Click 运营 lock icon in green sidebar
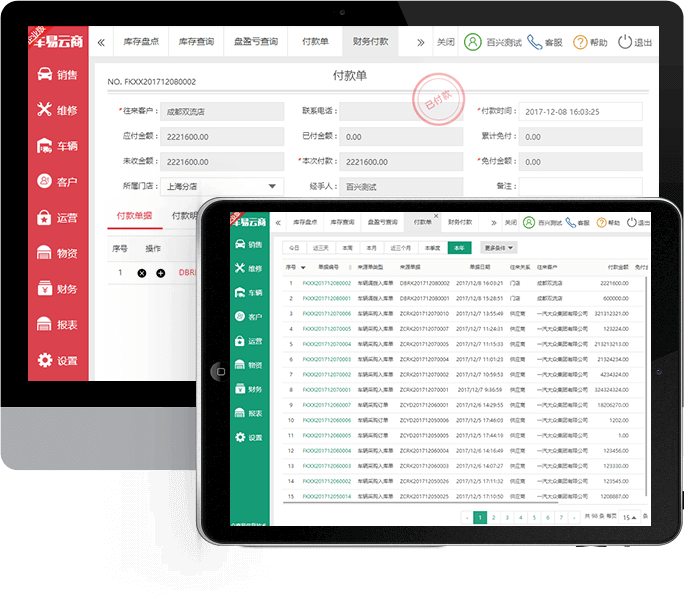684x604 pixels. [240, 341]
